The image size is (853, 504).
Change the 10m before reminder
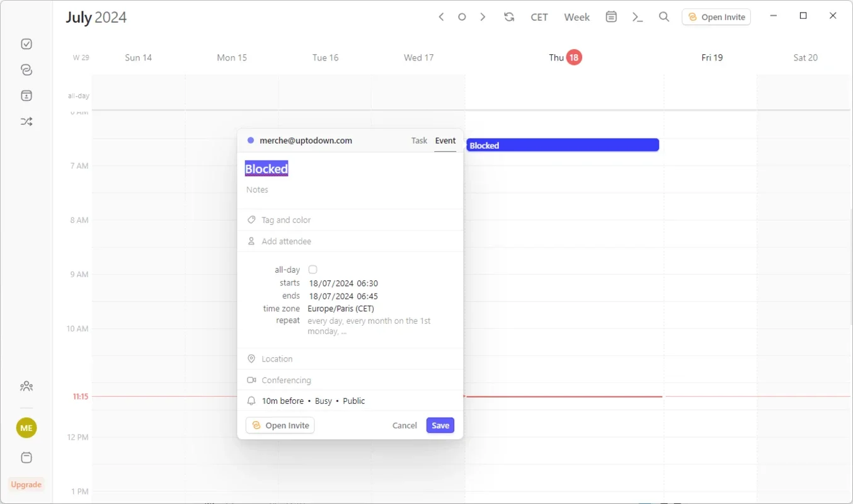click(x=283, y=401)
